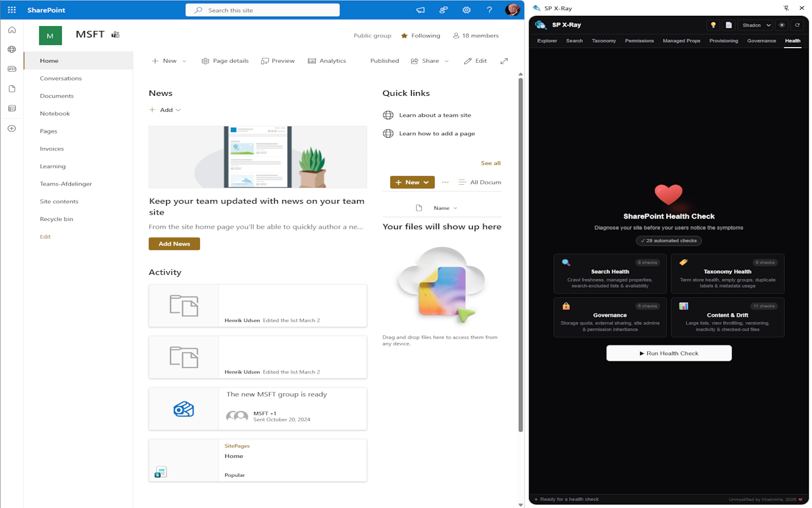Open the Search Health card in SP X-Ray
The height and width of the screenshot is (508, 812).
[x=610, y=274]
